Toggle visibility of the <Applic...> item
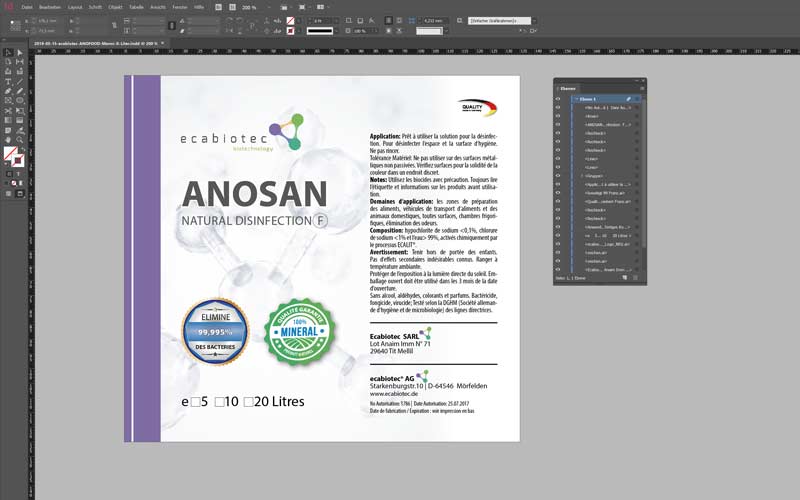The height and width of the screenshot is (500, 800). click(x=558, y=184)
